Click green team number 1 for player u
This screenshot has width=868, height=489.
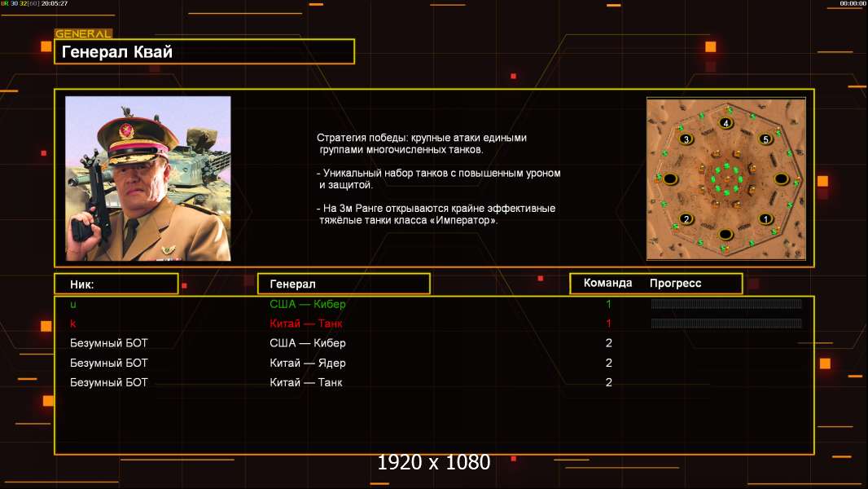coord(608,304)
